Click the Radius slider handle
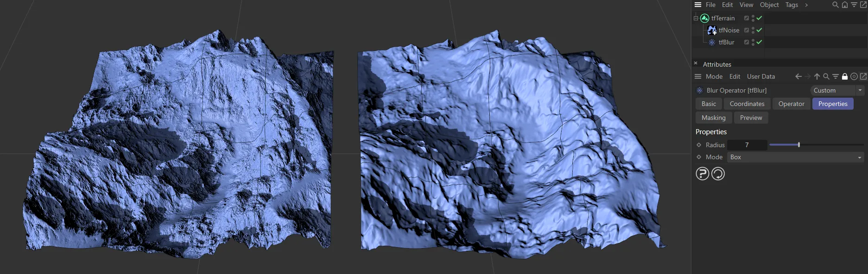 point(799,145)
